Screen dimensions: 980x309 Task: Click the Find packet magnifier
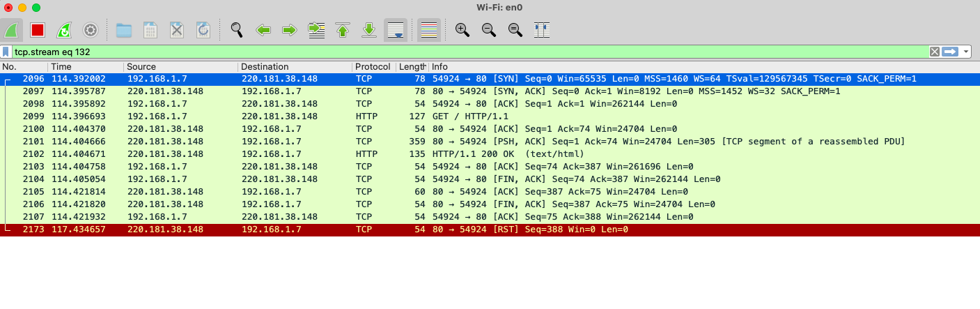237,30
